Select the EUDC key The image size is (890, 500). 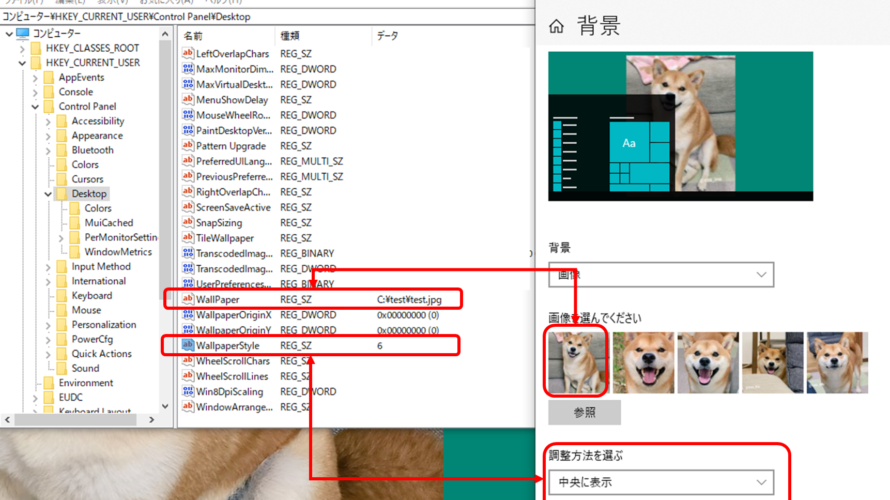point(70,398)
